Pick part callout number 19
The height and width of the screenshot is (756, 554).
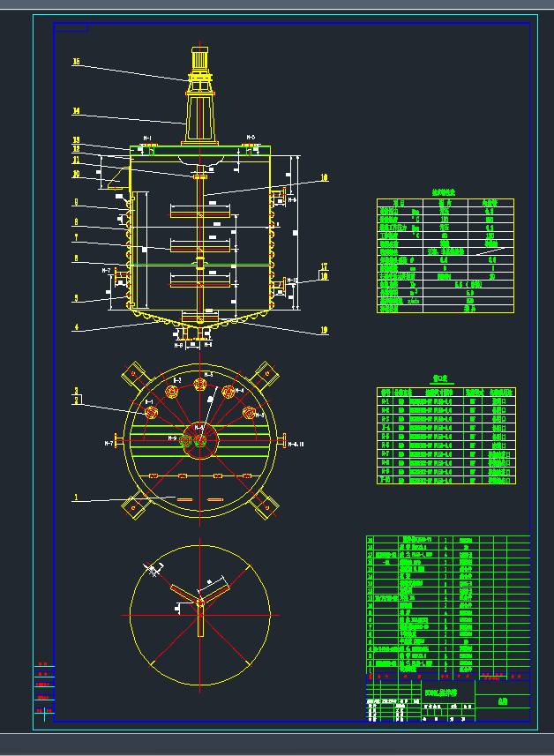click(x=324, y=331)
